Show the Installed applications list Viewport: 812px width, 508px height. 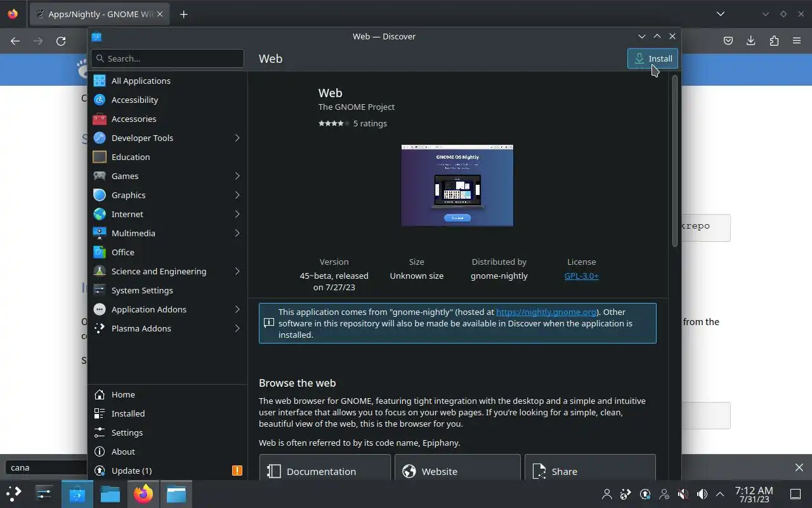click(167, 413)
